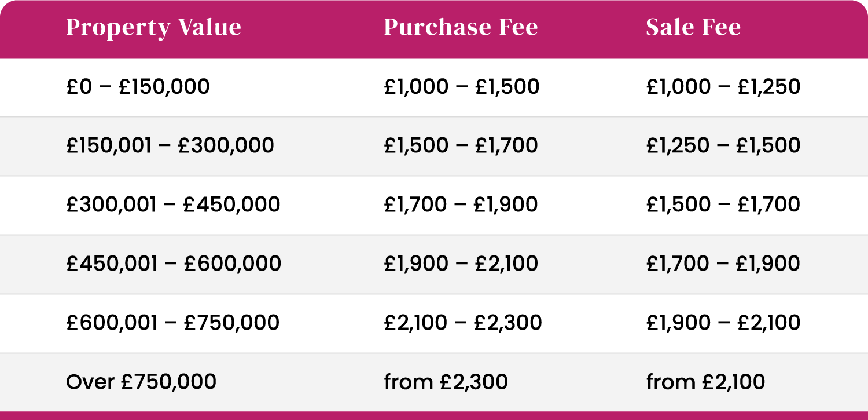
Task: Click the 'from £2,300' purchase fee
Action: click(446, 382)
